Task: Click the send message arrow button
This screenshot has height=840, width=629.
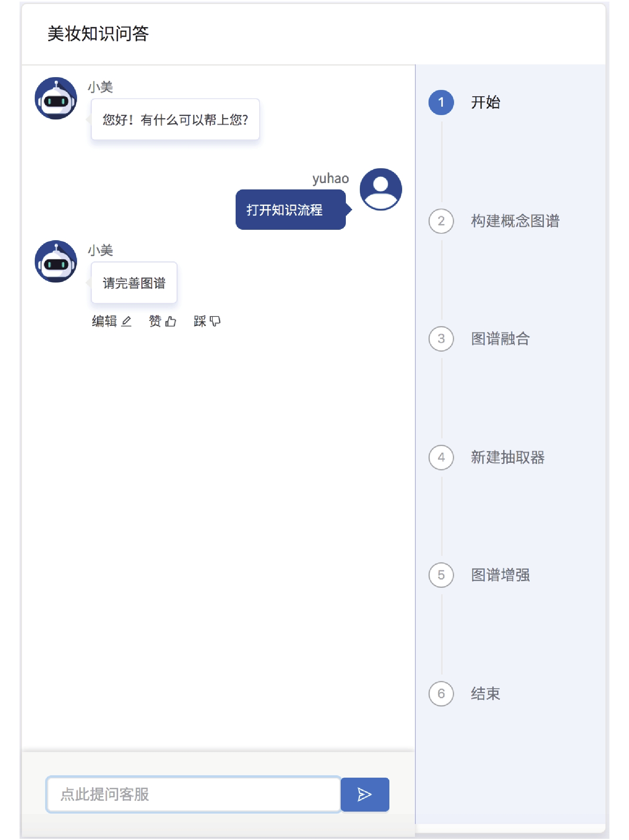Action: point(364,794)
